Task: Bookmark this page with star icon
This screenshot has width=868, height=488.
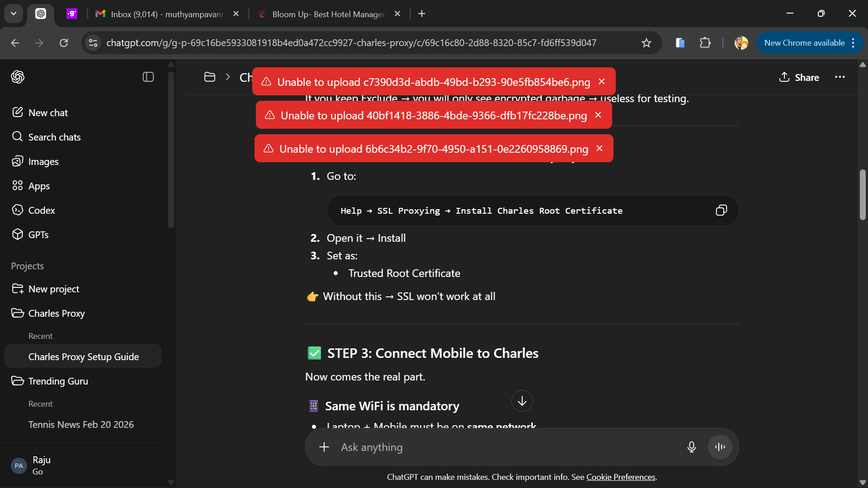Action: pyautogui.click(x=646, y=43)
